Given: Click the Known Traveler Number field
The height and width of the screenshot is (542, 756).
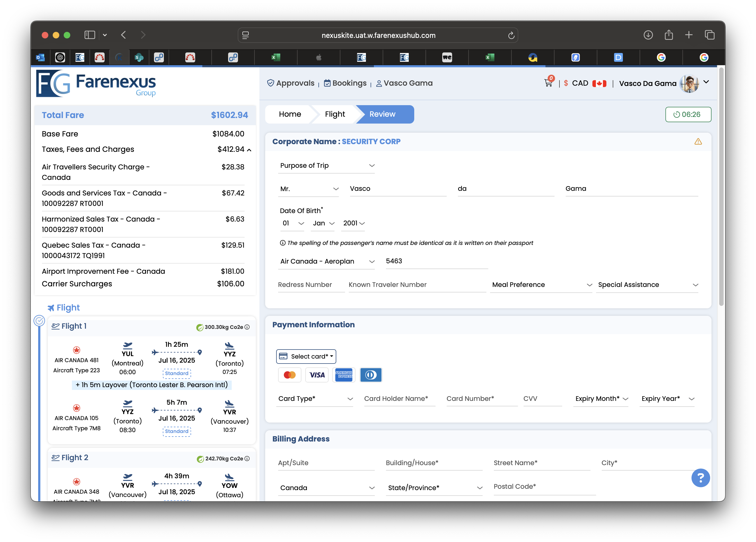Looking at the screenshot, I should 417,285.
